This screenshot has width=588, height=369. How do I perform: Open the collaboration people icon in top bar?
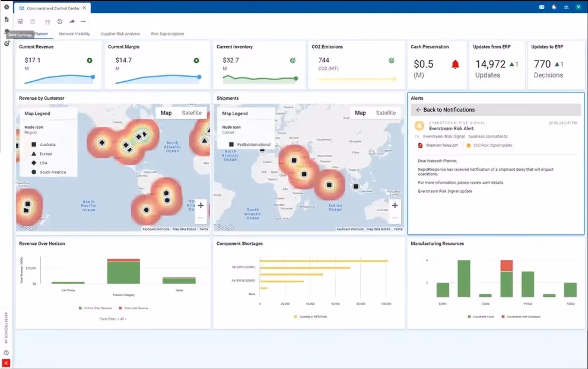pos(566,7)
